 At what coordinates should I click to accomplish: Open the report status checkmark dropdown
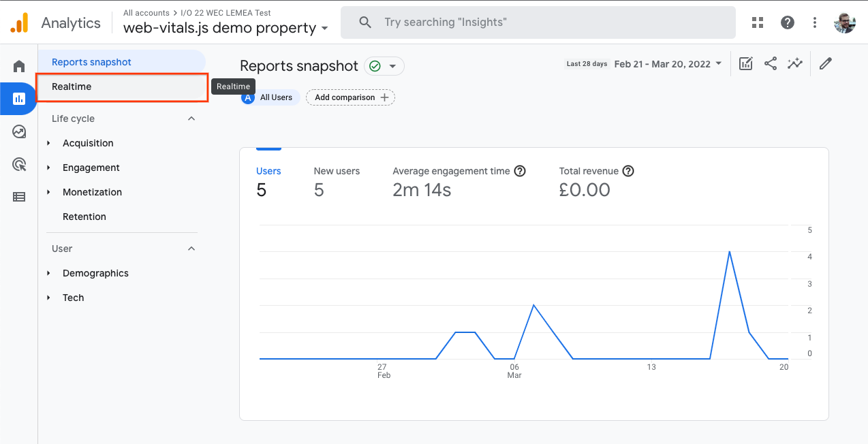tap(384, 66)
